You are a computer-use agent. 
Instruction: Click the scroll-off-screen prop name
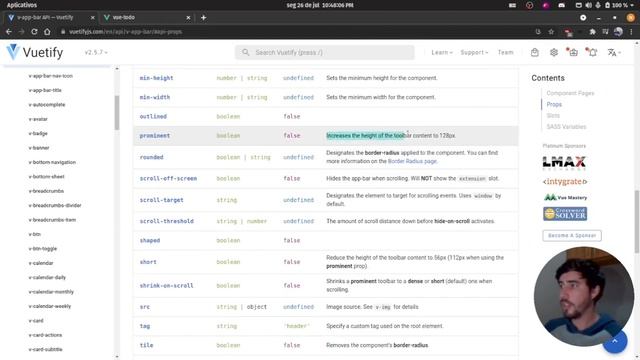click(168, 178)
